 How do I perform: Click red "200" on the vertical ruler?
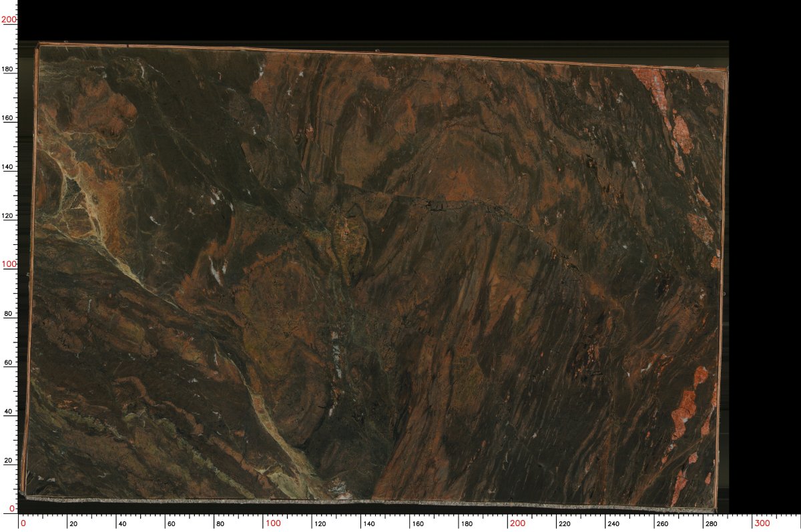(8, 20)
